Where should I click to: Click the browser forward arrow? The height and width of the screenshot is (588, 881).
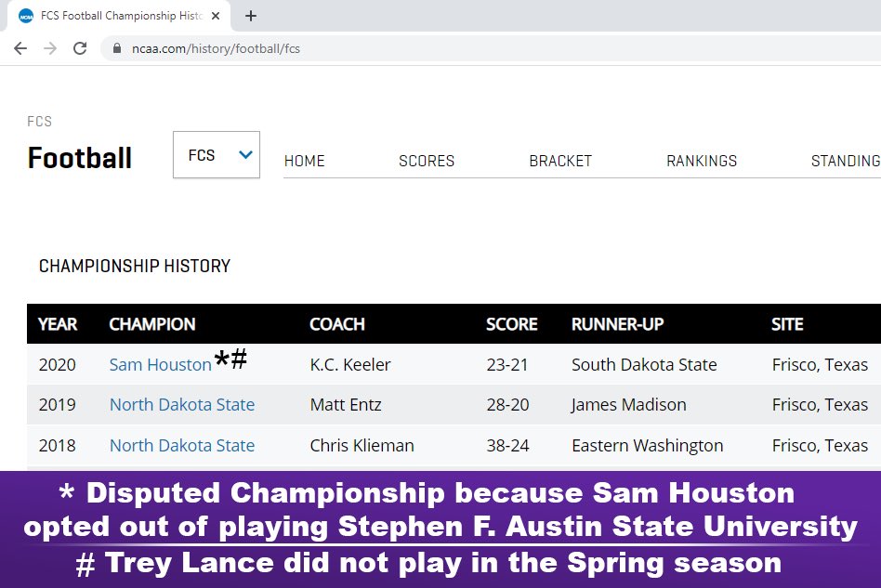point(50,48)
